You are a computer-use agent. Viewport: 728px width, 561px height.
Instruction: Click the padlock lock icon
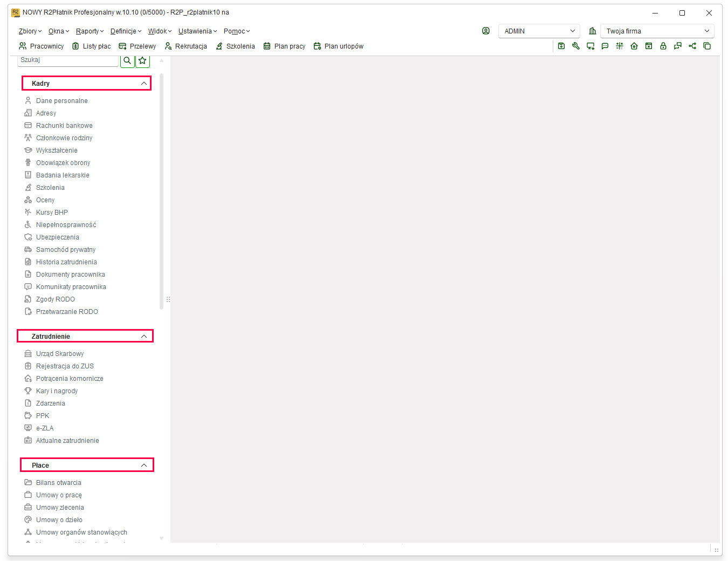pyautogui.click(x=663, y=46)
